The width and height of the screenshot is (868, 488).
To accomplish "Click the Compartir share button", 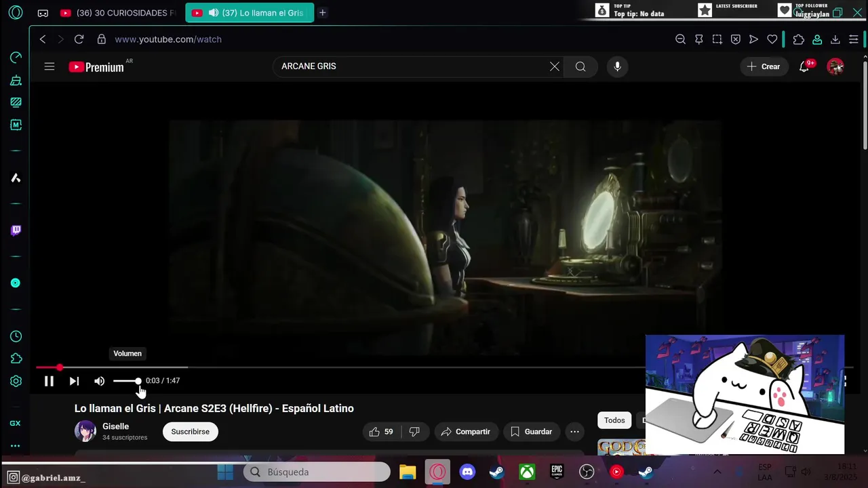I will coord(466,432).
